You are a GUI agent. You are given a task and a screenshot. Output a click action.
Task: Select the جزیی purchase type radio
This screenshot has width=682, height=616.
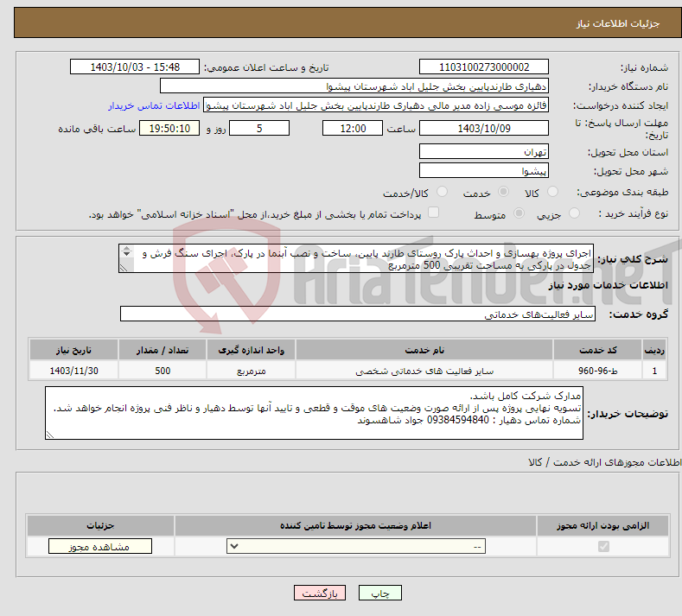click(x=574, y=213)
